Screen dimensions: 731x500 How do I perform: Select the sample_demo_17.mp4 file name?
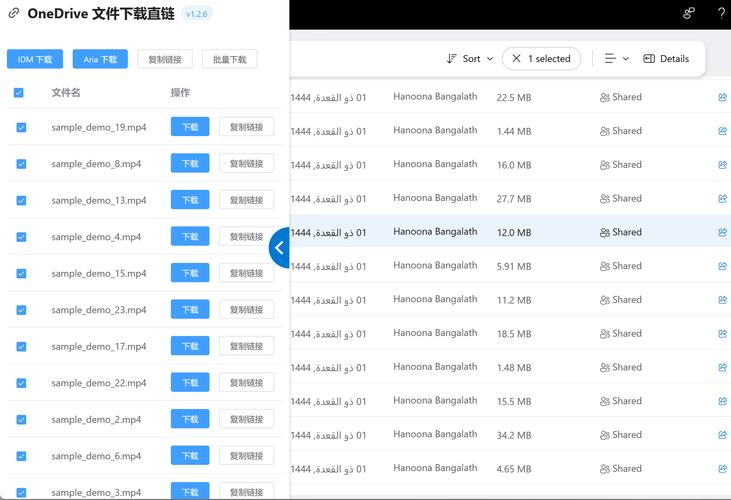[x=99, y=346]
